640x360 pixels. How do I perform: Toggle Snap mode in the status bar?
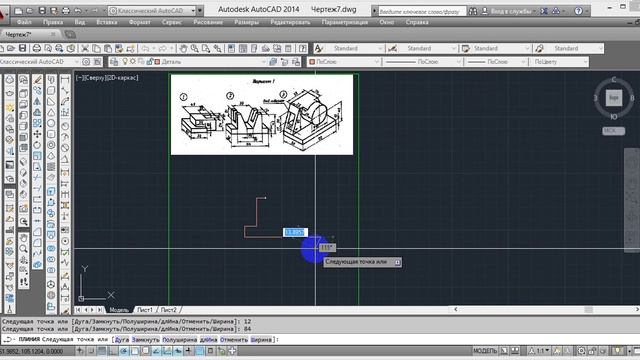pyautogui.click(x=91, y=351)
